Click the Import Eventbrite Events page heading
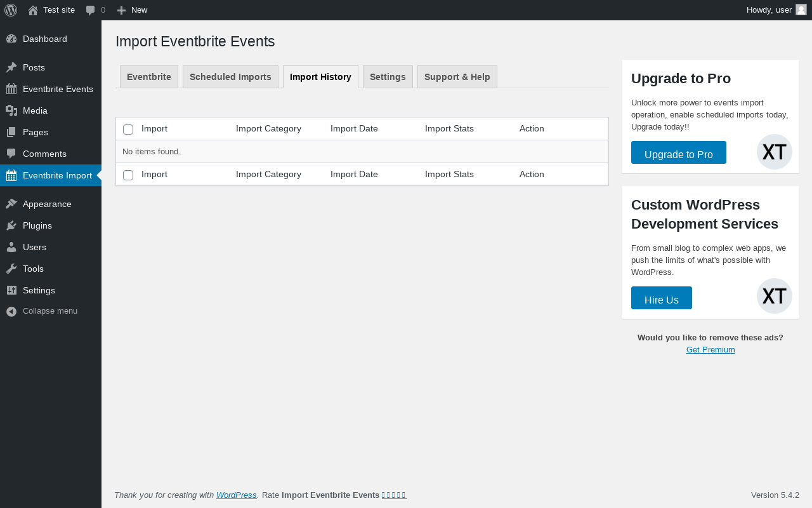The height and width of the screenshot is (508, 812). [x=195, y=41]
